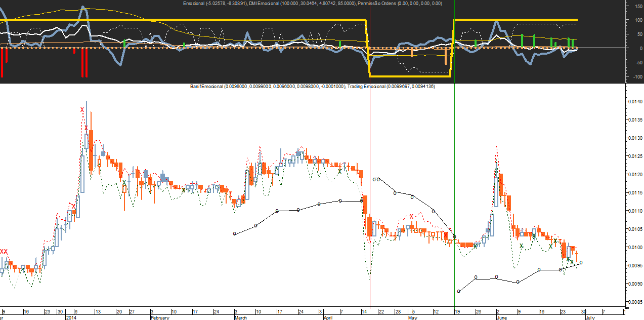Viewport: 644px width, 320px height.
Task: Select the first circle marker near March 3
Action: (234, 233)
